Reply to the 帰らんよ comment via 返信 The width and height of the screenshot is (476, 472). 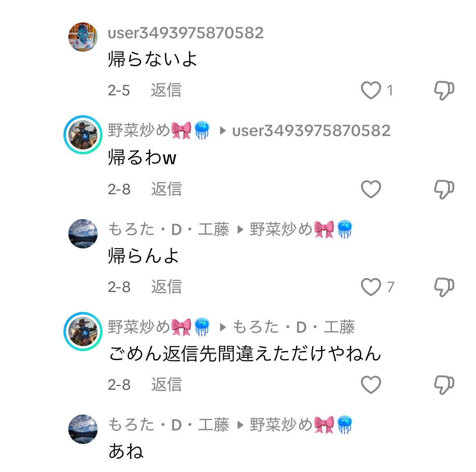167,287
